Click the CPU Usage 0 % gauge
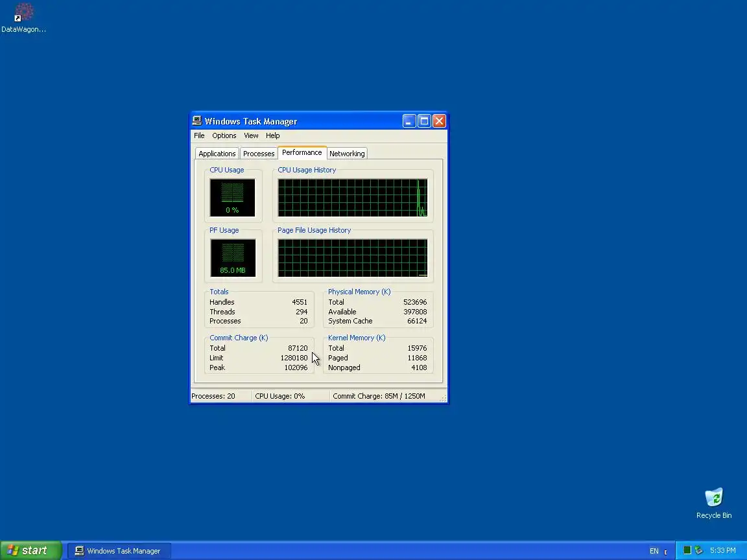 [x=233, y=198]
